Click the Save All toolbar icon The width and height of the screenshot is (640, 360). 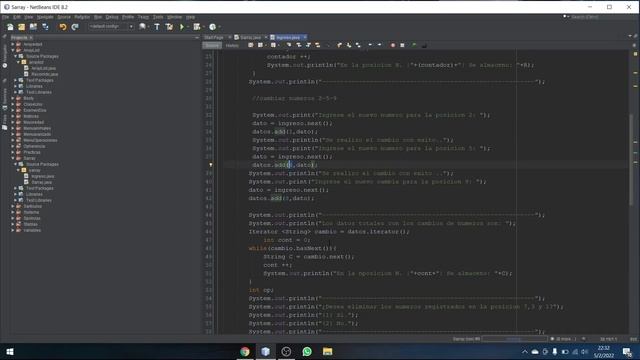(45, 27)
